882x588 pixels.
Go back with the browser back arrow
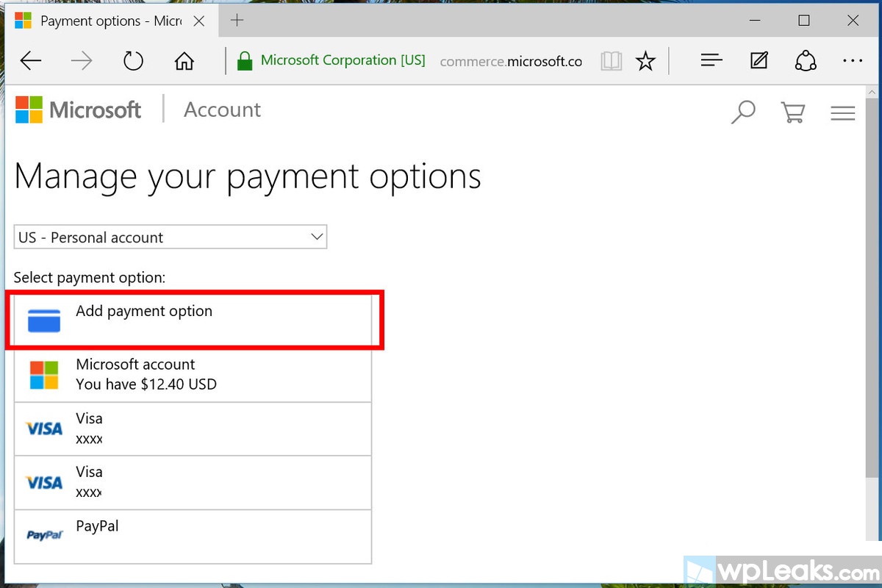(x=31, y=61)
